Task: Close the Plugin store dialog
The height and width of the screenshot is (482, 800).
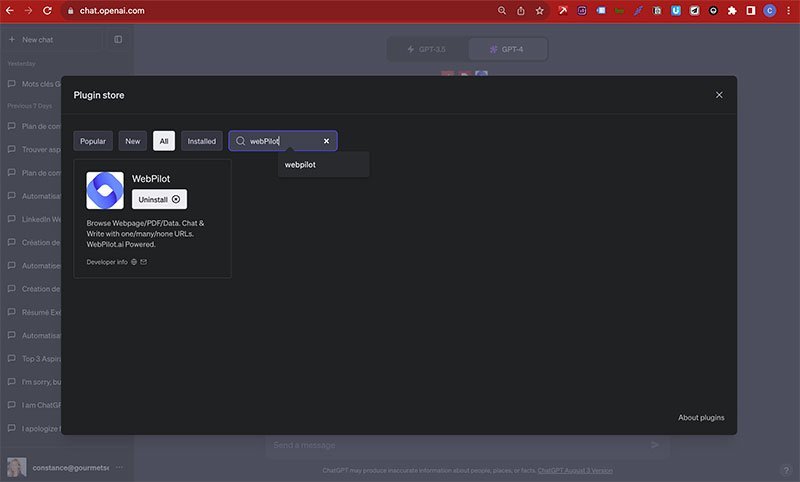Action: point(719,95)
